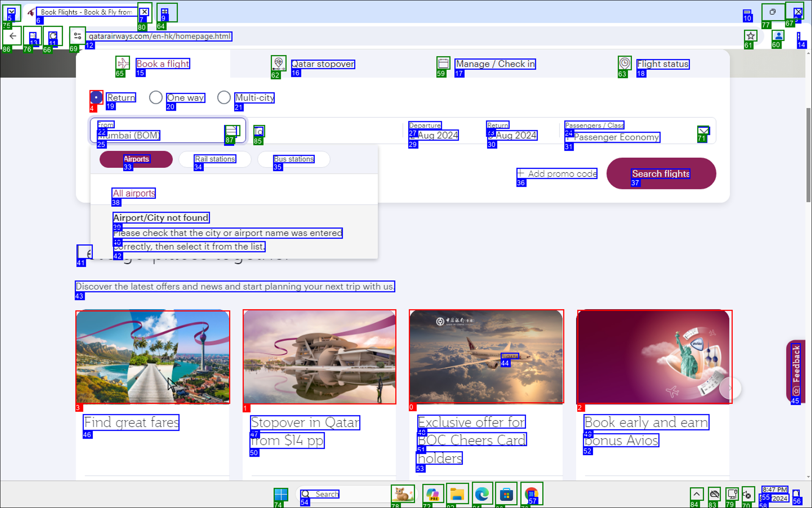The width and height of the screenshot is (812, 508).
Task: Open the Chrome three-dot menu
Action: coord(799,36)
